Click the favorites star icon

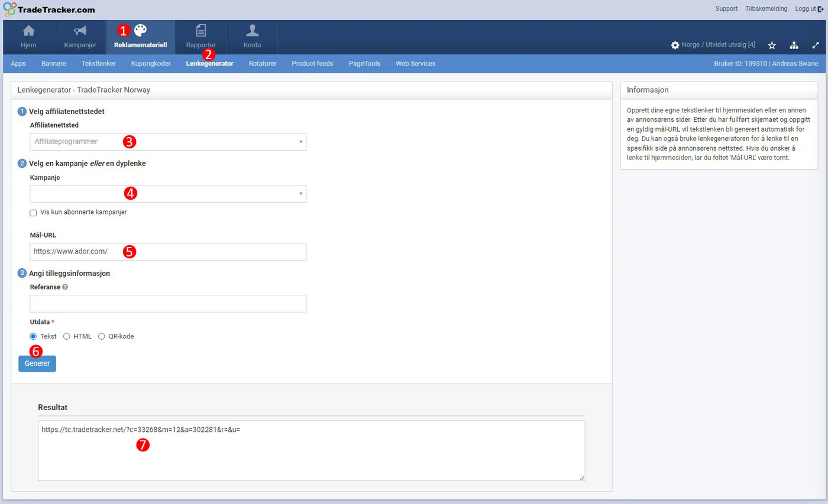coord(772,45)
